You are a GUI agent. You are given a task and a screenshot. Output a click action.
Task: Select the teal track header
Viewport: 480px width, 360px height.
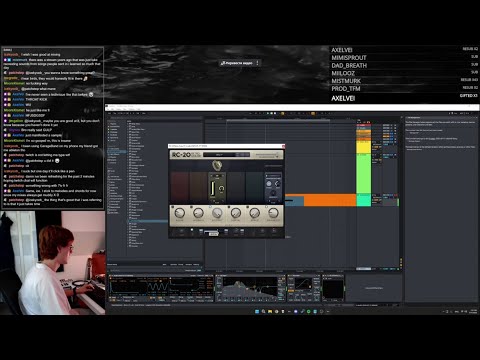click(x=364, y=200)
